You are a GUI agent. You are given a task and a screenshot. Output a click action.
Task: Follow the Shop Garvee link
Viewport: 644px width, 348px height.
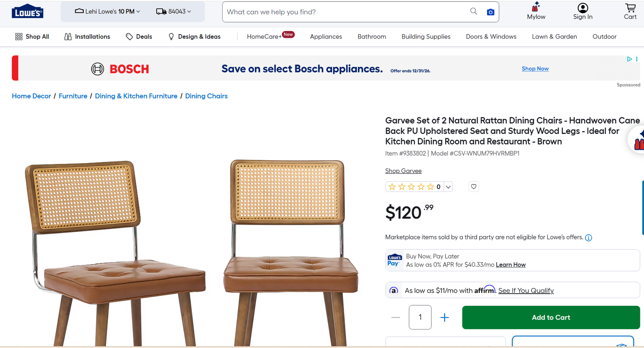tap(403, 171)
